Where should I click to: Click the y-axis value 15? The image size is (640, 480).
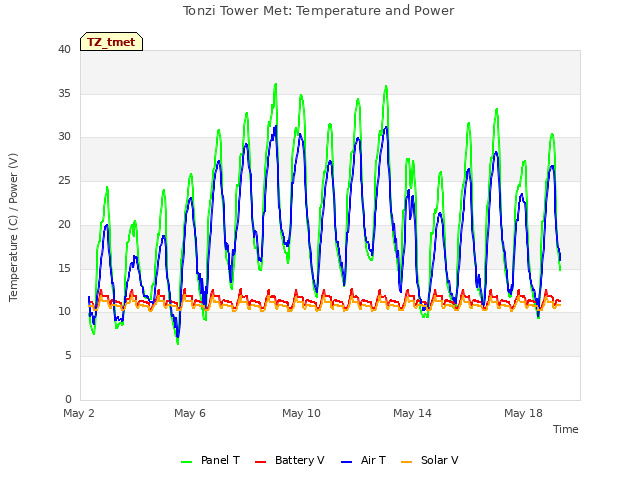pyautogui.click(x=64, y=268)
